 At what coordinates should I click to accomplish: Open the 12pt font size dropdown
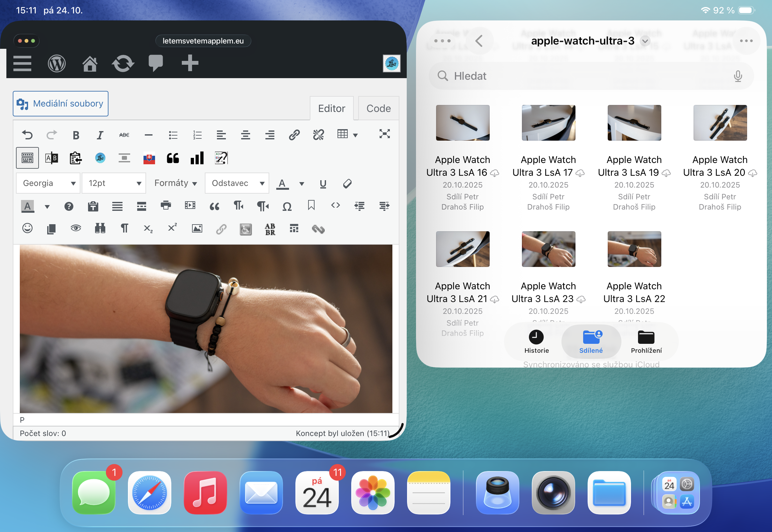click(x=114, y=183)
